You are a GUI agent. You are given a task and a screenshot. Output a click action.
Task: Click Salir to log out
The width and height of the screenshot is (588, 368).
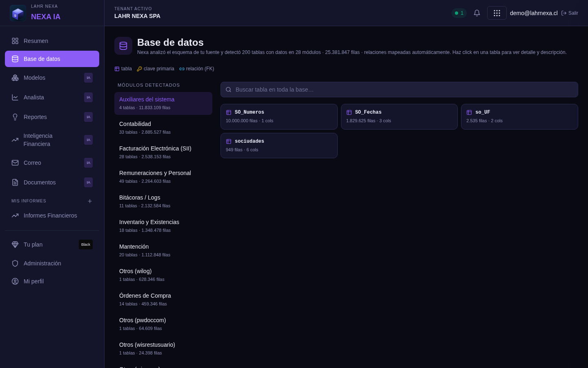point(570,13)
